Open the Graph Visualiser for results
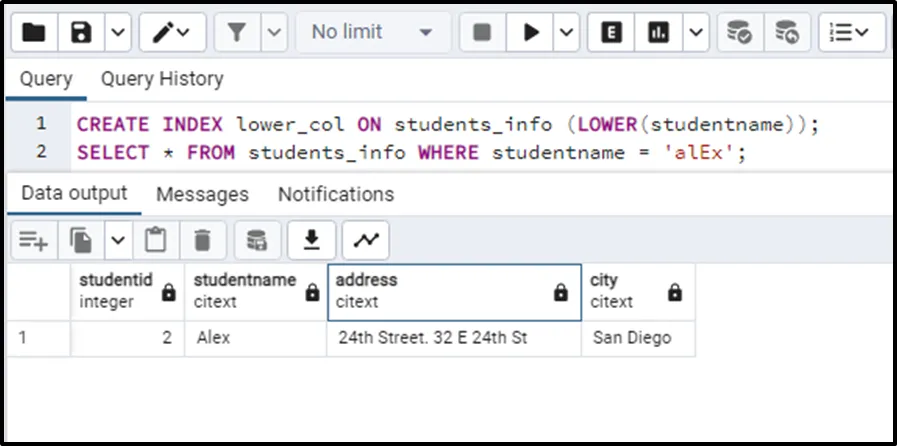897x446 pixels. coord(366,240)
